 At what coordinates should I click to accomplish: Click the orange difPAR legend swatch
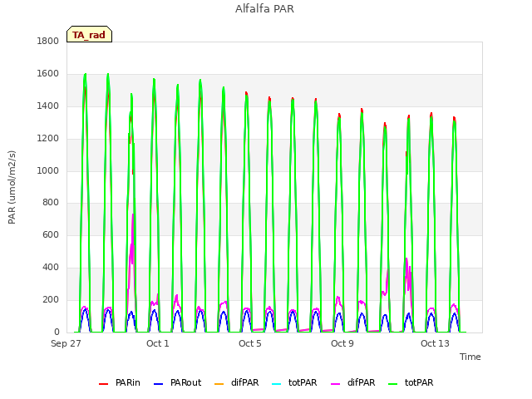click(219, 384)
